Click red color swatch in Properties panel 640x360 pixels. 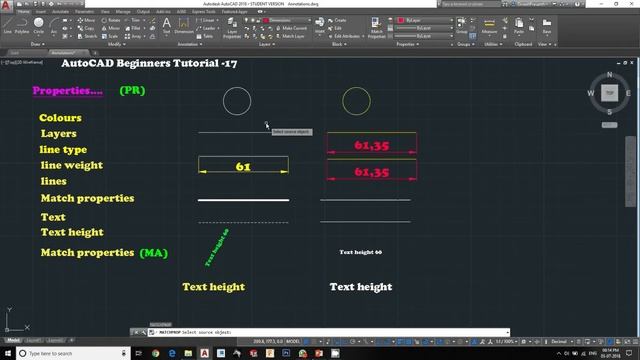[x=401, y=20]
